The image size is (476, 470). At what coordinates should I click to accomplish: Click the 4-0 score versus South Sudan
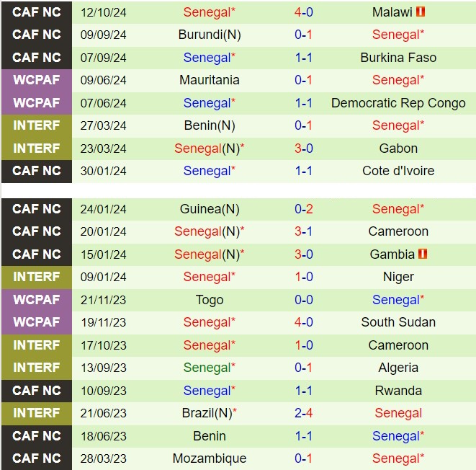pos(303,322)
